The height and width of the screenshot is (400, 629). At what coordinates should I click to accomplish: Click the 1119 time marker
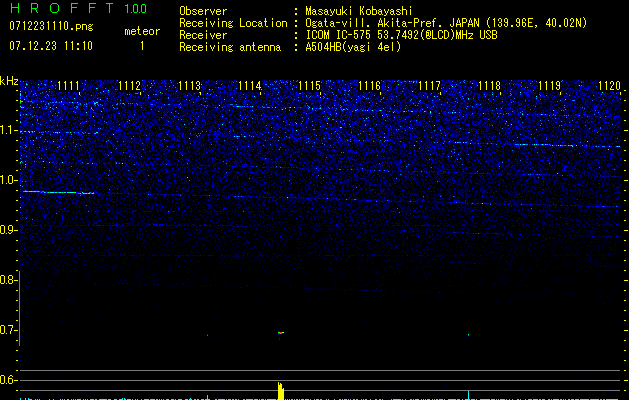point(549,86)
